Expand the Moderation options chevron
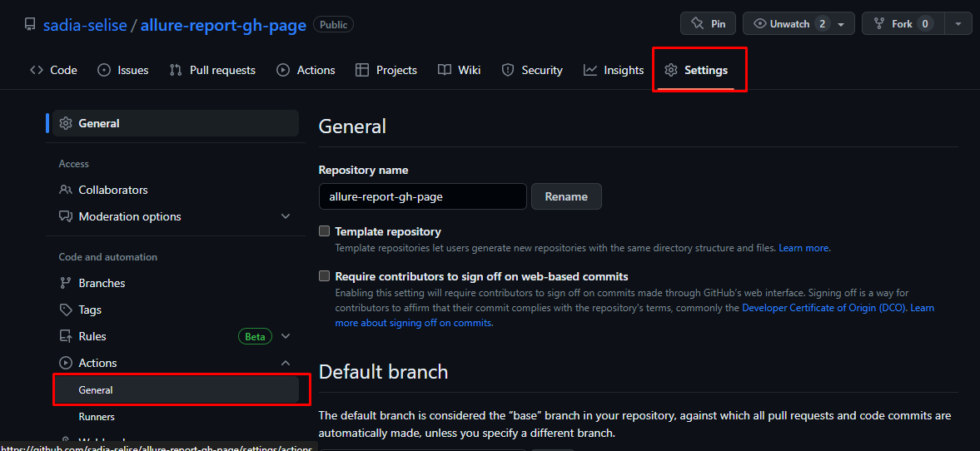Viewport: 980px width, 451px height. 286,216
